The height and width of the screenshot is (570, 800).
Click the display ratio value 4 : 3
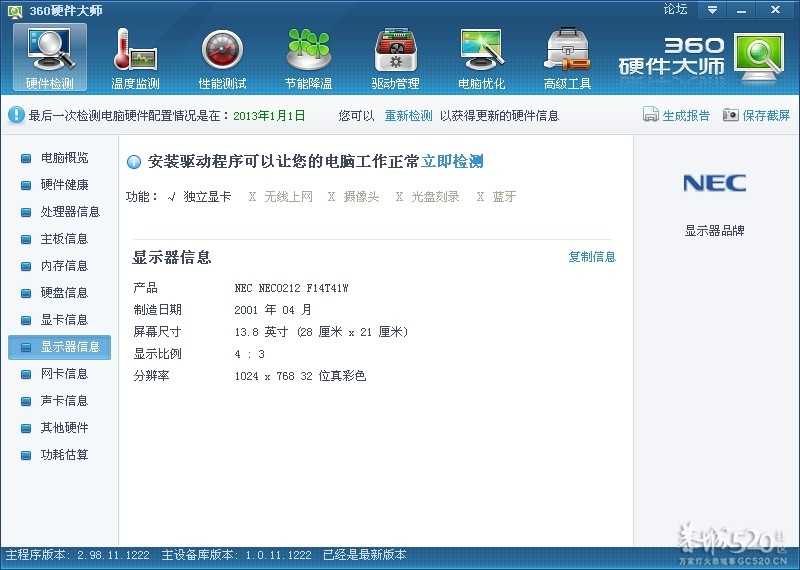pos(249,354)
